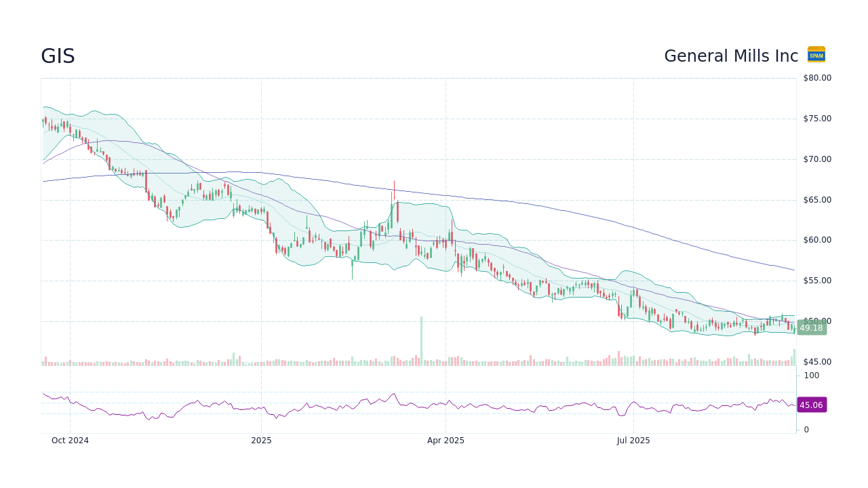Screen dimensions: 868x488
Task: Expand the Jul 2025 axis label
Action: [633, 441]
